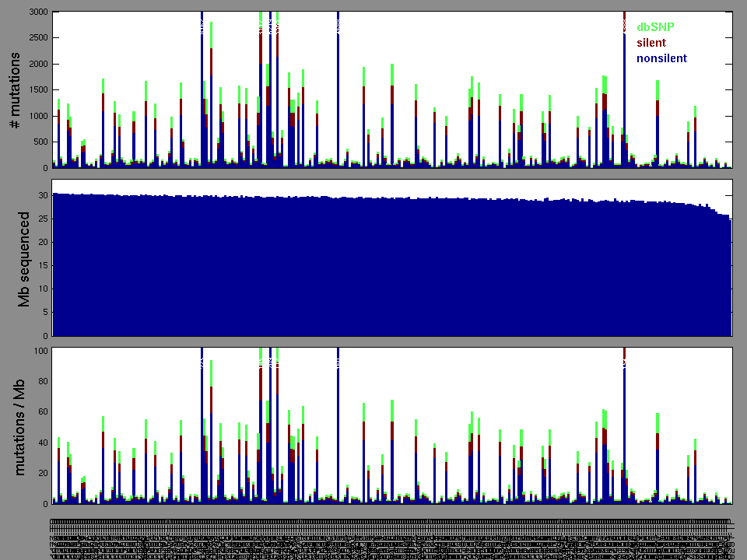Click the '# mutations' y-axis title
The width and height of the screenshot is (747, 560).
(13, 90)
